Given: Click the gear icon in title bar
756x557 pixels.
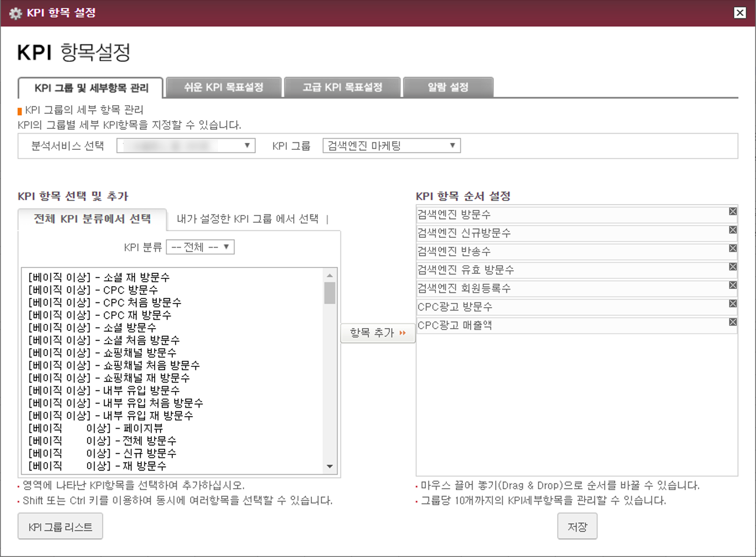Looking at the screenshot, I should click(16, 13).
